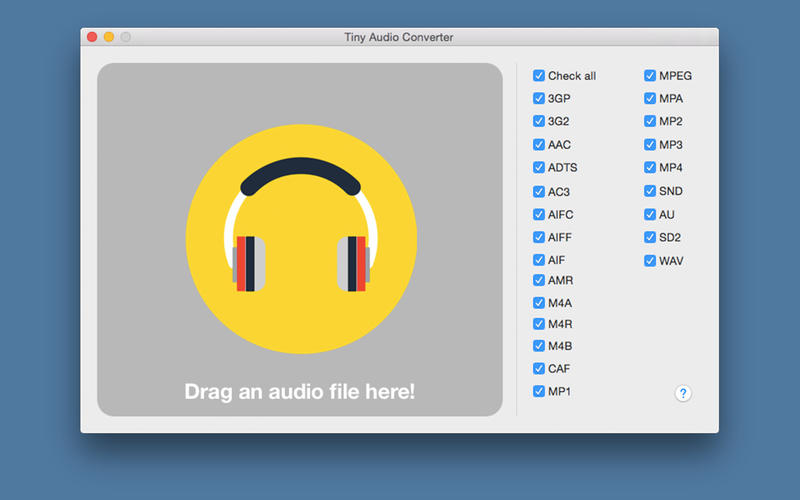Screen dimensions: 800x500
Task: Close the window with the red button
Action: tap(92, 37)
